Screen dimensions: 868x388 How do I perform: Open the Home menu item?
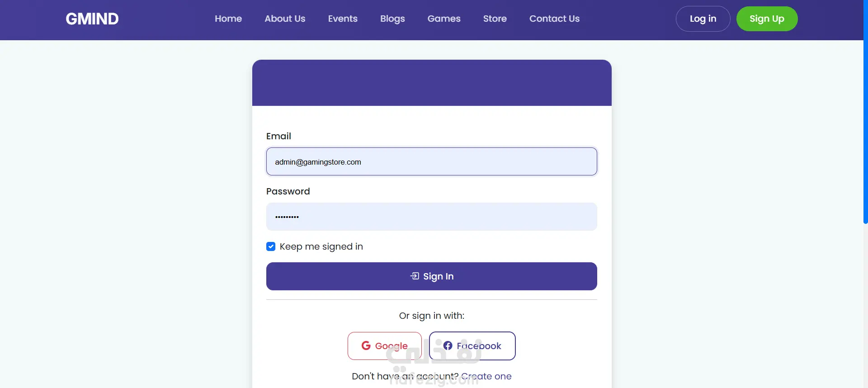pyautogui.click(x=228, y=19)
